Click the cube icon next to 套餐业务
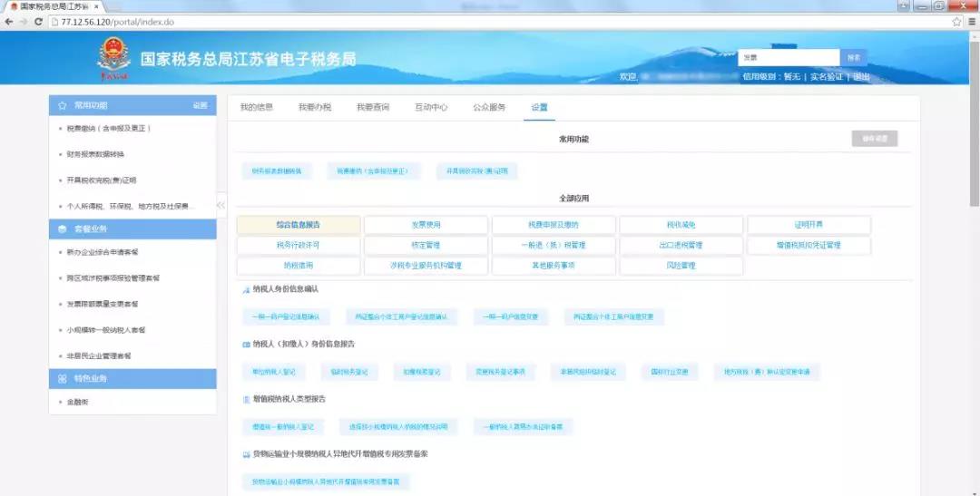Viewport: 980px width, 496px height. point(62,229)
